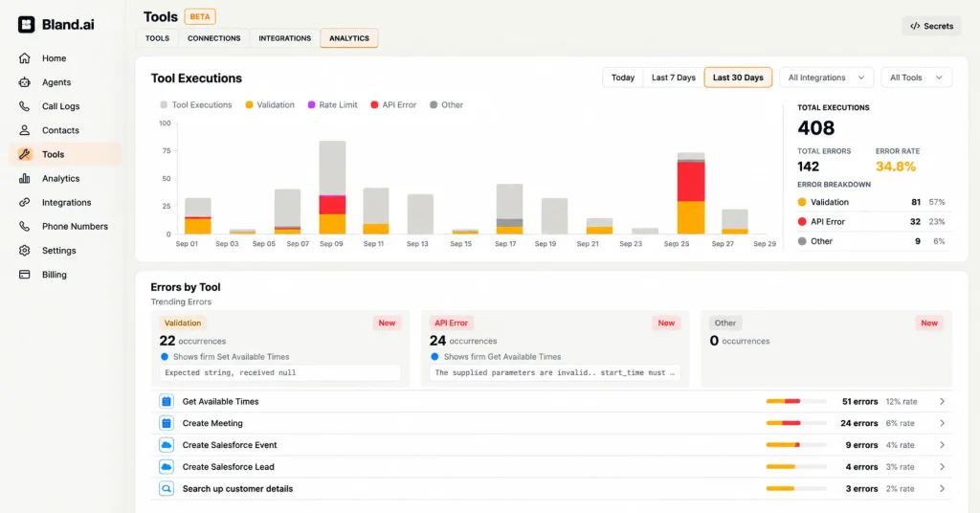Toggle Other series in chart legend
The image size is (980, 513).
click(x=446, y=105)
